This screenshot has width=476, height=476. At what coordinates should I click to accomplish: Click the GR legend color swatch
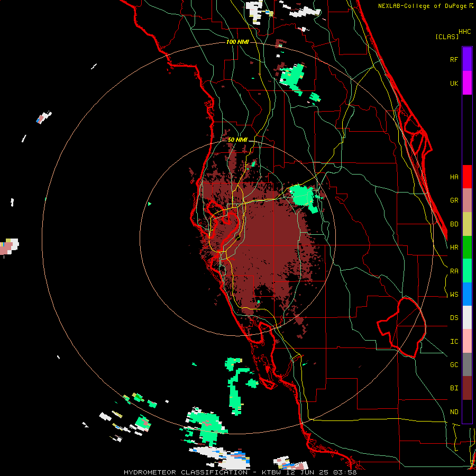pos(467,200)
